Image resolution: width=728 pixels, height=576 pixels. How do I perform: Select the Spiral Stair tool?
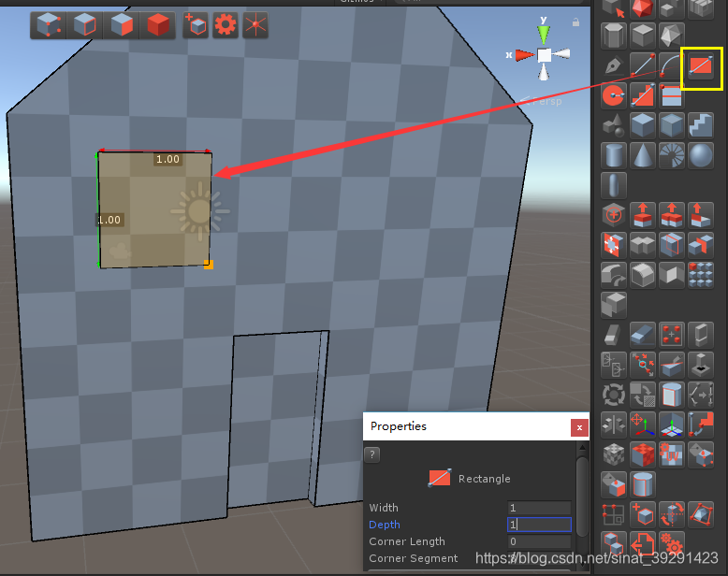click(671, 155)
